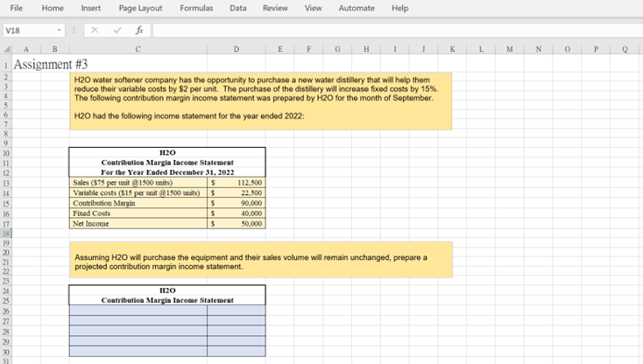
Task: Select first blank blue label cell in row 26
Action: pos(138,311)
